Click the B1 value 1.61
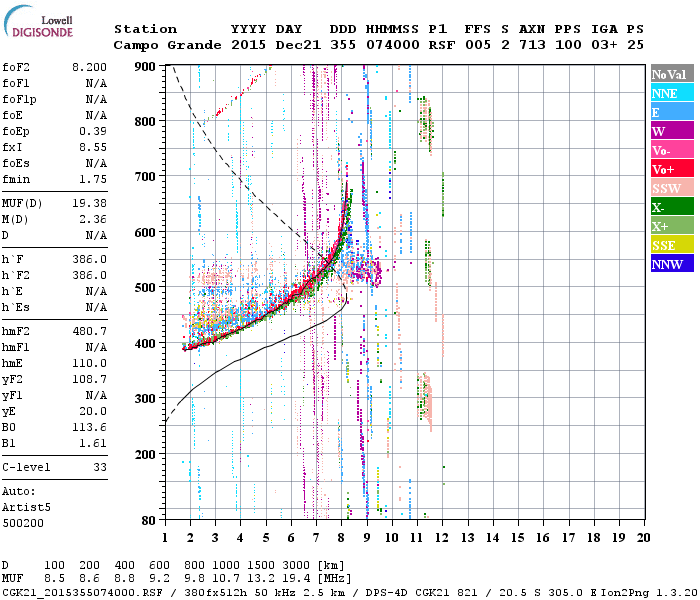Viewport: 700px width, 600px height. (x=93, y=443)
